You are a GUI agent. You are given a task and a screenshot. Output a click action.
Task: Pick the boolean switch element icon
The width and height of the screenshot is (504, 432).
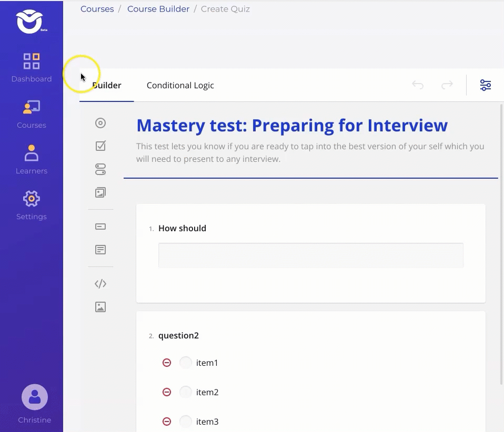point(100,169)
